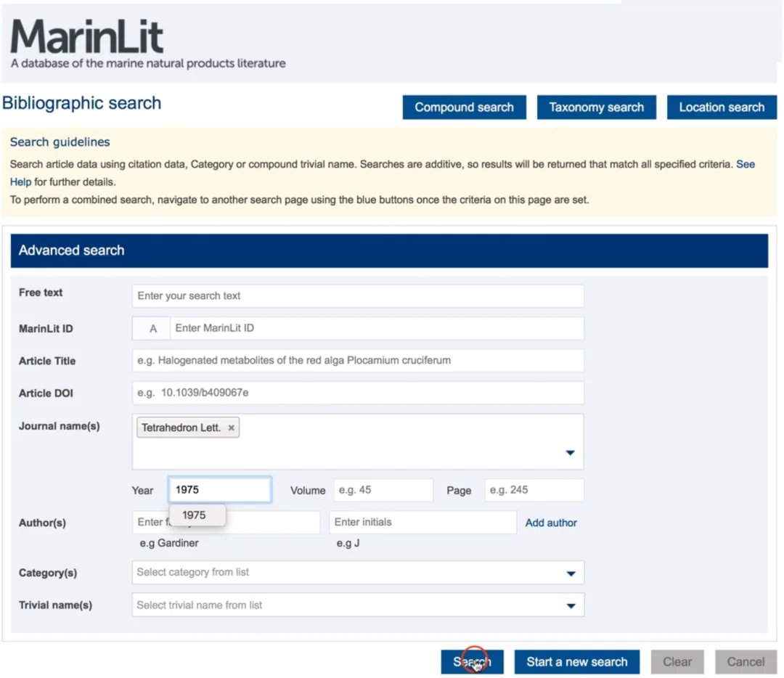The image size is (784, 678).
Task: Focus the Page field
Action: coord(534,490)
